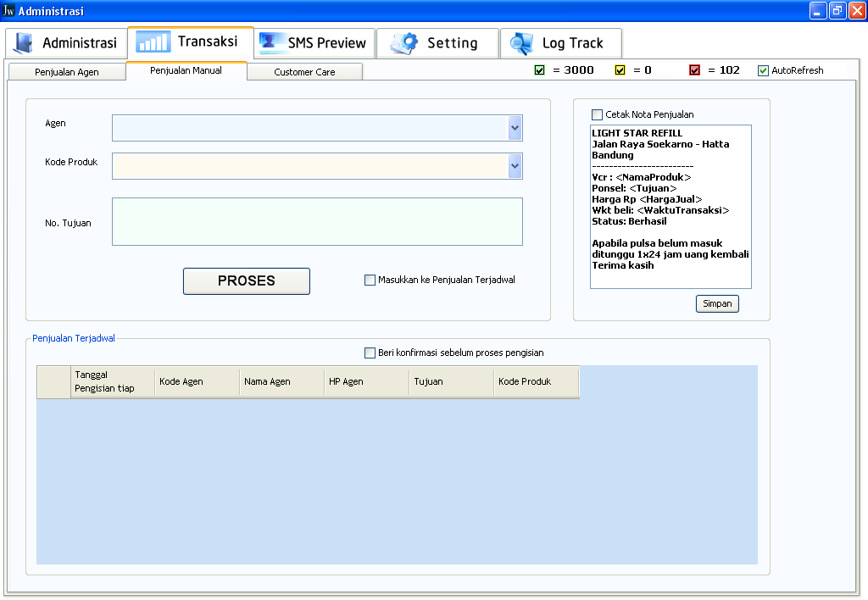Open the Setting tab label

click(x=453, y=43)
